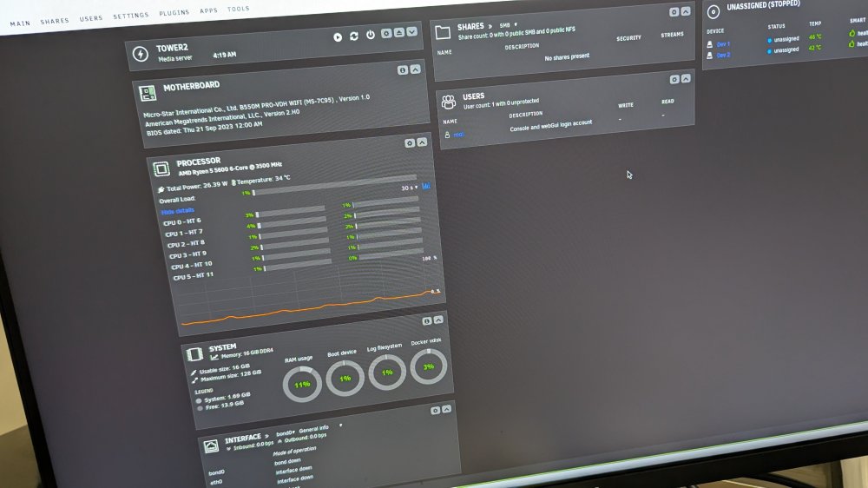Expand the TOWER2 tile chevron dropdown

coord(411,32)
